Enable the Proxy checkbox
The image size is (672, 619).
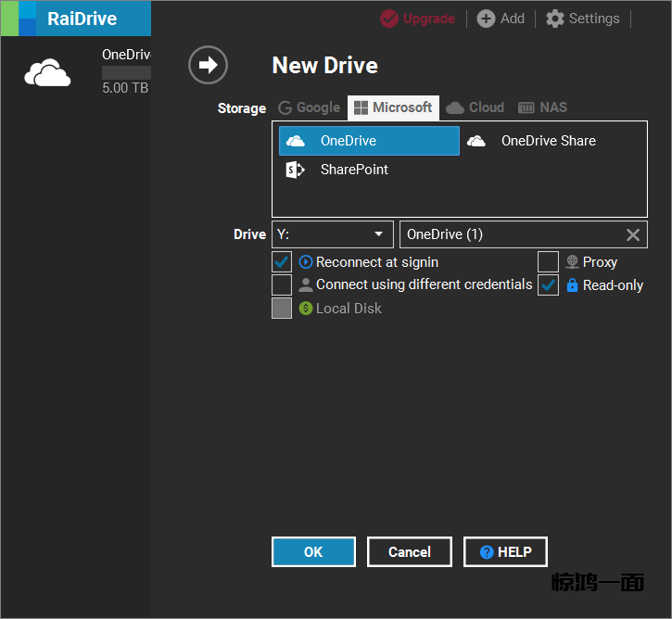pyautogui.click(x=548, y=262)
